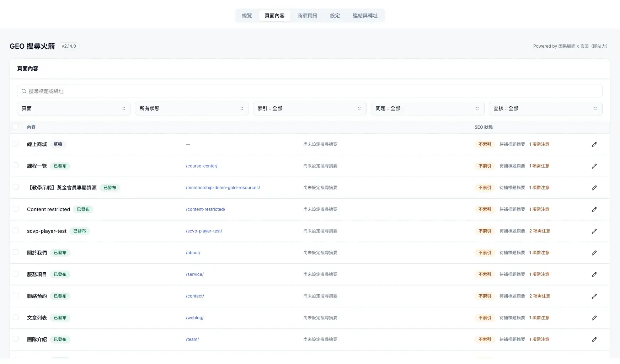This screenshot has height=364, width=620.
Task: Click the 不索引 badge for 服務項目
Action: click(x=485, y=274)
